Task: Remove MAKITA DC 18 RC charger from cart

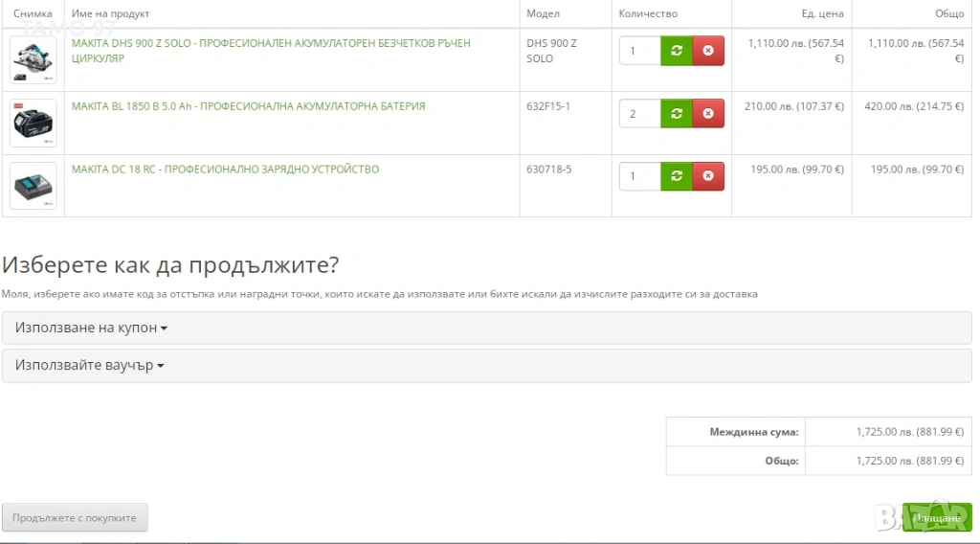Action: (708, 176)
